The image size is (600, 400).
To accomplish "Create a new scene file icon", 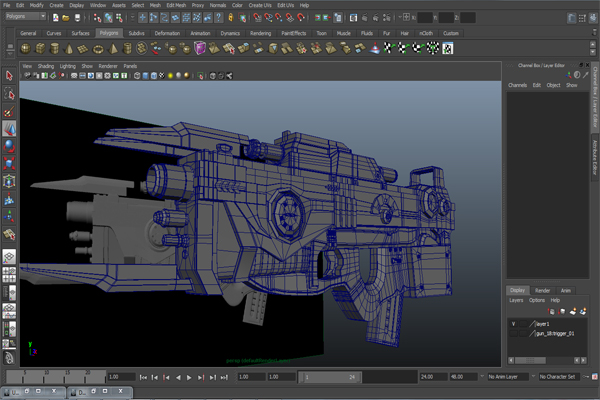I will point(56,18).
